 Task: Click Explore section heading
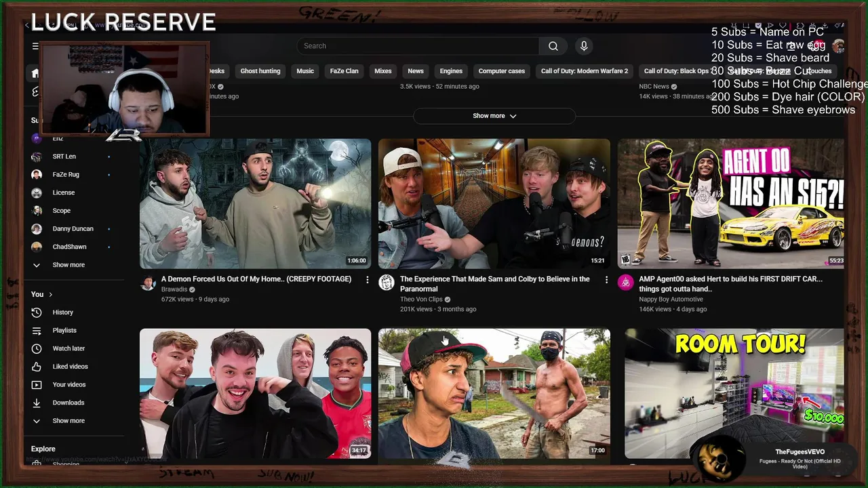tap(43, 449)
